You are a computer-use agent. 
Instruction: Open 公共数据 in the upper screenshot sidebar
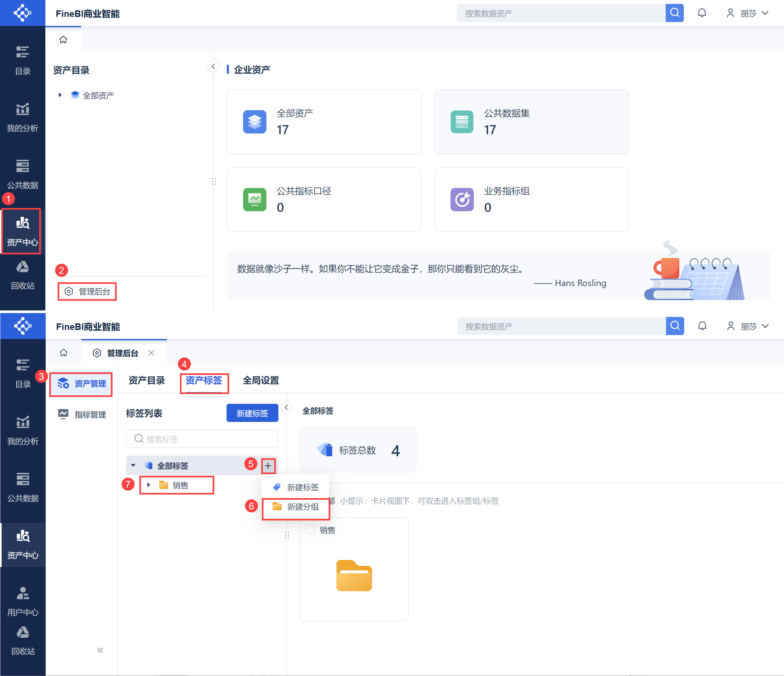23,174
